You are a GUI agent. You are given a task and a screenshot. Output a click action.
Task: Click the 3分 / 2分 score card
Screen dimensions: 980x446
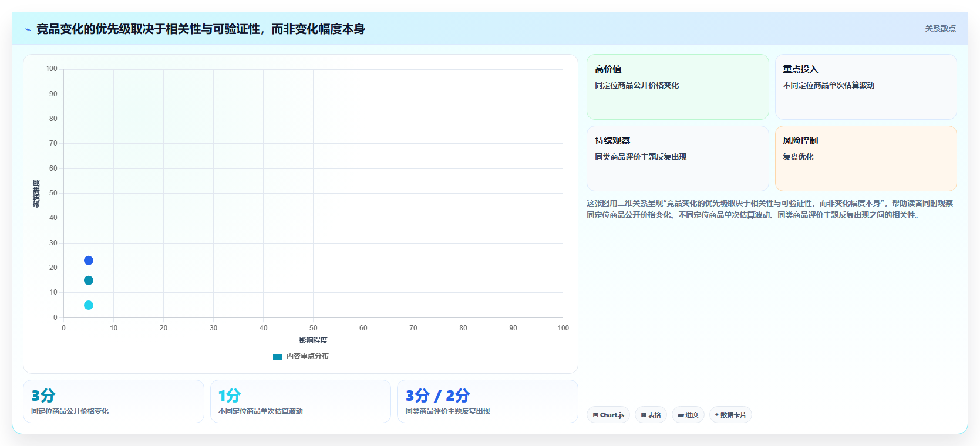point(487,401)
